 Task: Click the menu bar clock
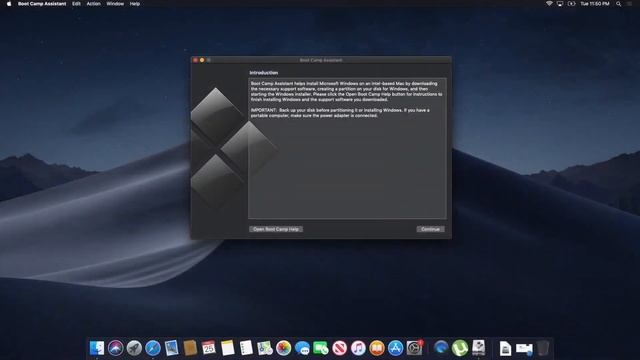point(595,4)
